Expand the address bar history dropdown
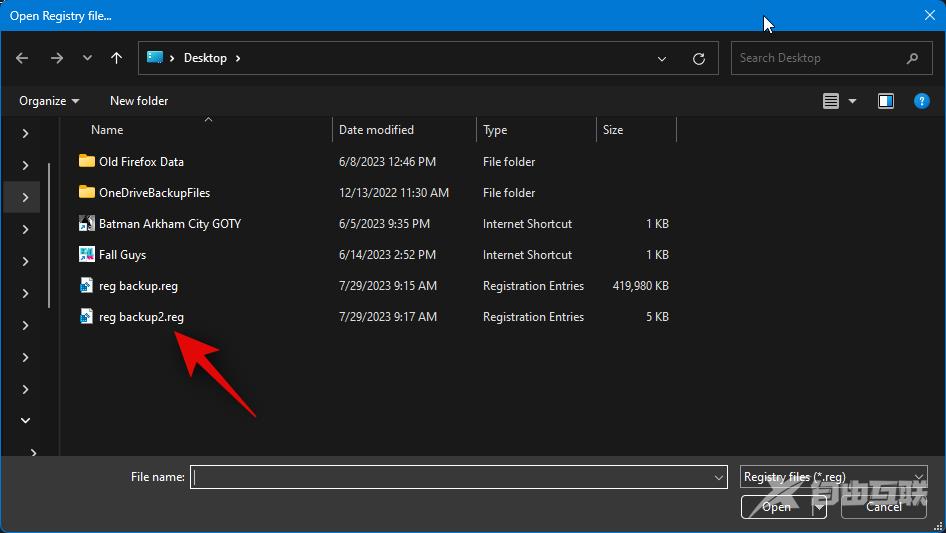The width and height of the screenshot is (946, 533). point(662,58)
